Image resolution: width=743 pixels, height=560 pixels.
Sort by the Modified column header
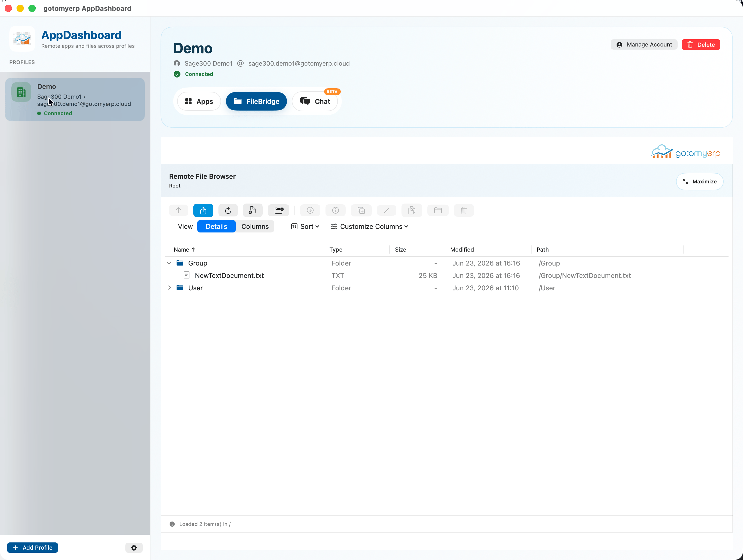click(462, 249)
